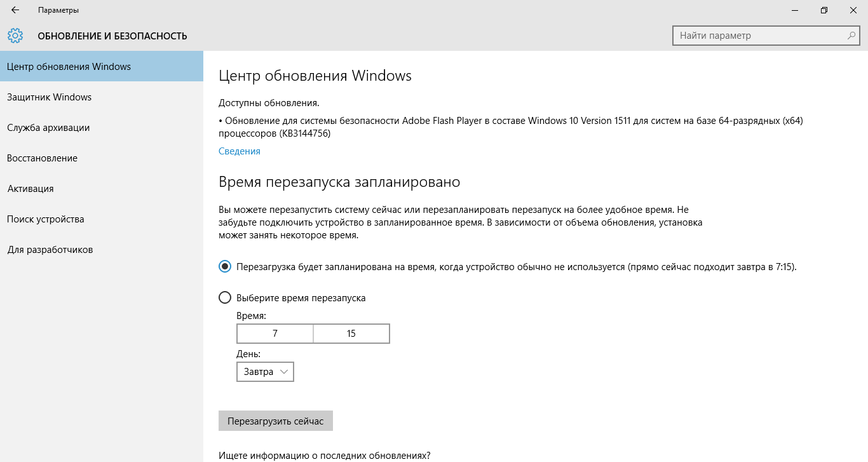868x462 pixels.
Task: Click 'Время перезапуска запланировано' heading
Action: 339,182
